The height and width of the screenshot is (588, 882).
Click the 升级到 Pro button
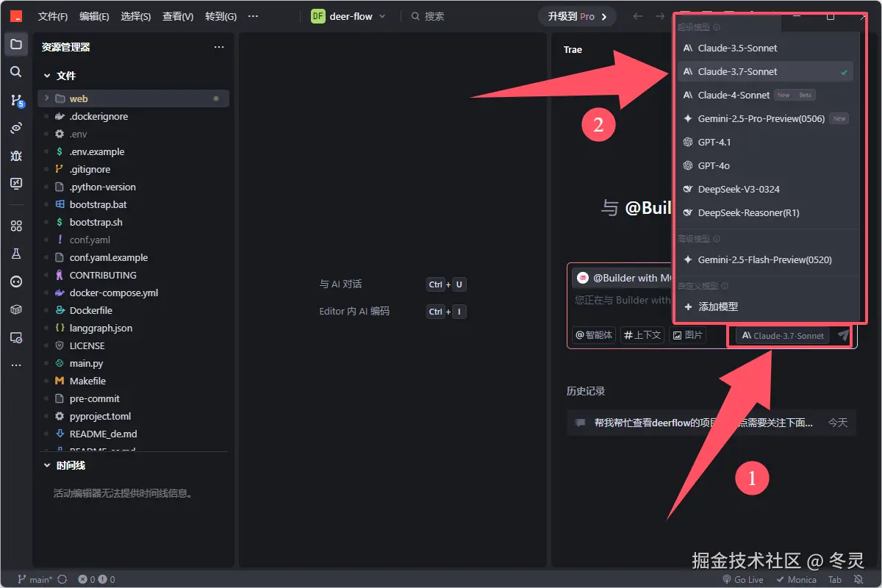point(577,16)
